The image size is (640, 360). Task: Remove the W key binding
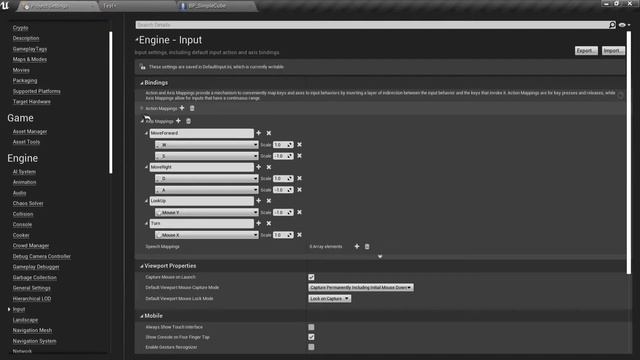[299, 144]
